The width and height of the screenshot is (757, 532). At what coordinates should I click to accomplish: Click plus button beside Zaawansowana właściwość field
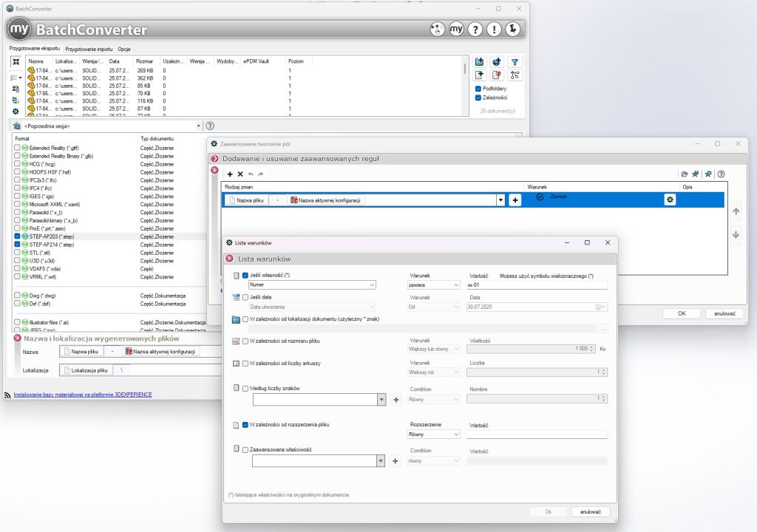395,461
